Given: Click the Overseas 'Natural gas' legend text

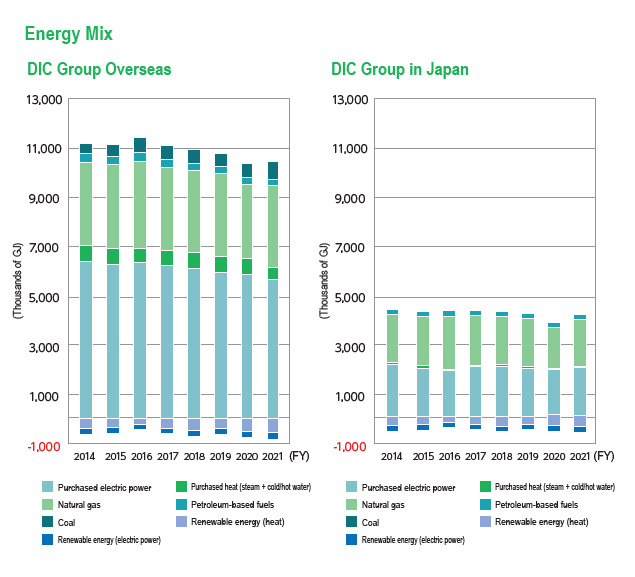Looking at the screenshot, I should (x=79, y=505).
